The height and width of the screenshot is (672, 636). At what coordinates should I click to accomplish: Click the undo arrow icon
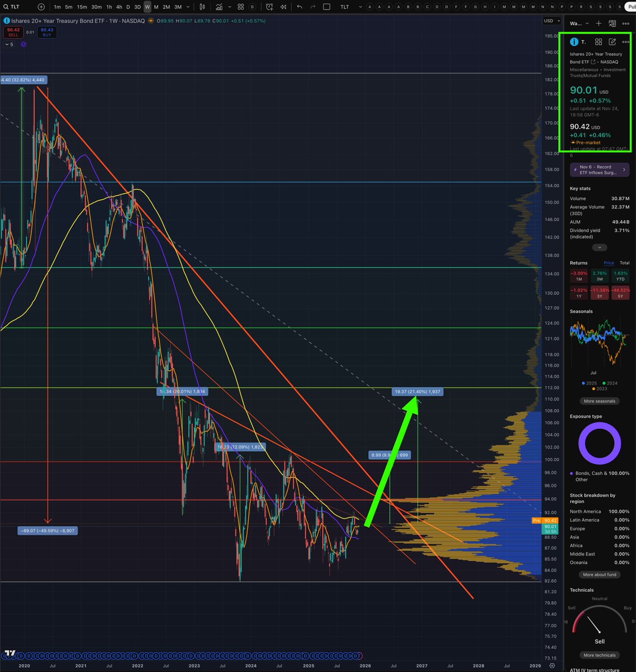click(x=299, y=7)
